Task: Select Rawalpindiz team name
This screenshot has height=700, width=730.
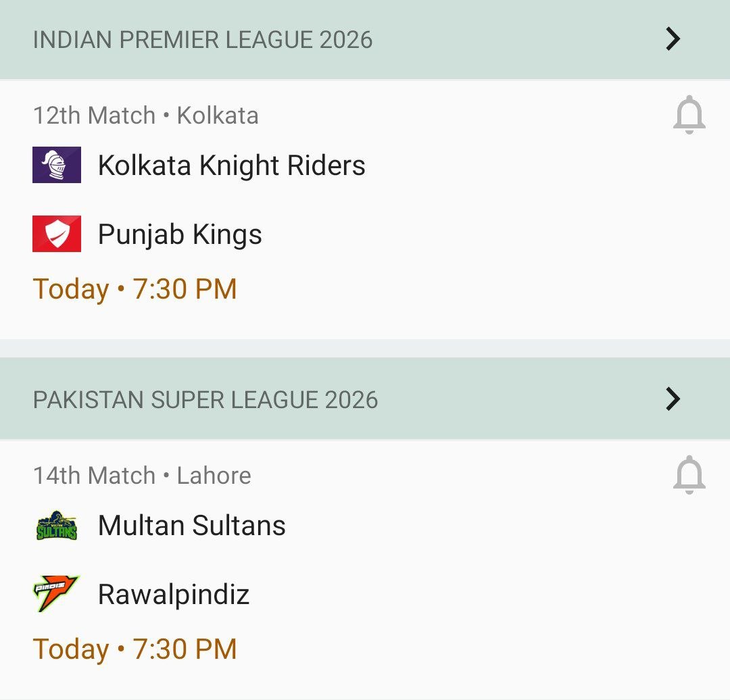Action: coord(174,595)
